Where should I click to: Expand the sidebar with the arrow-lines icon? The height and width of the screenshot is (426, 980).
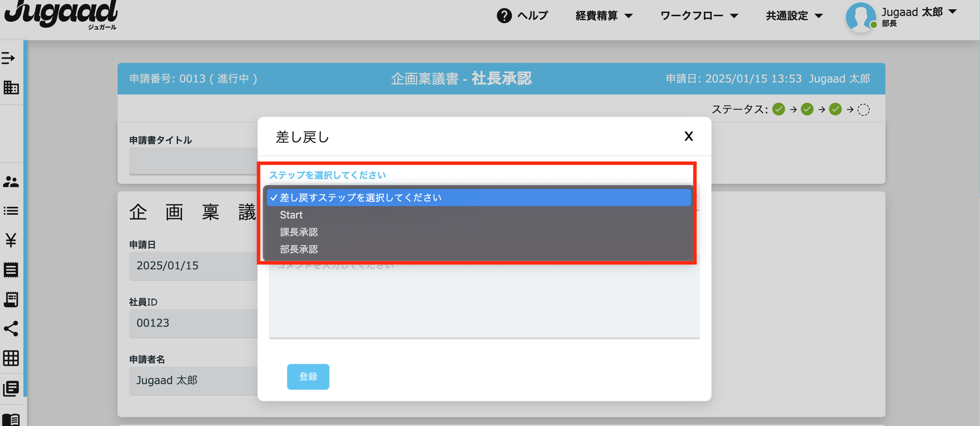tap(8, 58)
